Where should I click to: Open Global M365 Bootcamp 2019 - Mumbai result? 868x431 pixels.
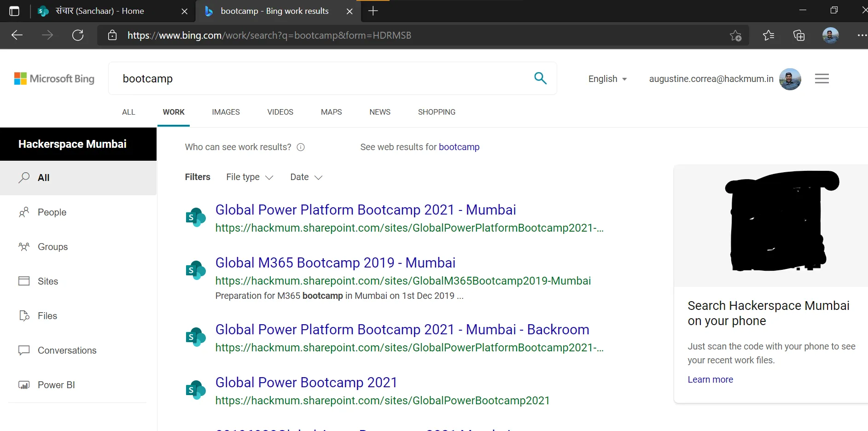coord(335,263)
